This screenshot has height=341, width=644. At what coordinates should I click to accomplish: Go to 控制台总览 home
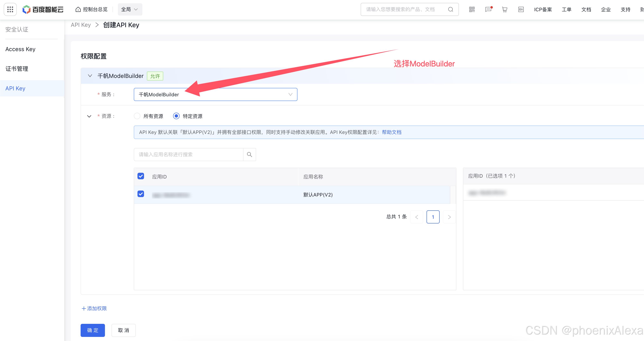click(91, 9)
